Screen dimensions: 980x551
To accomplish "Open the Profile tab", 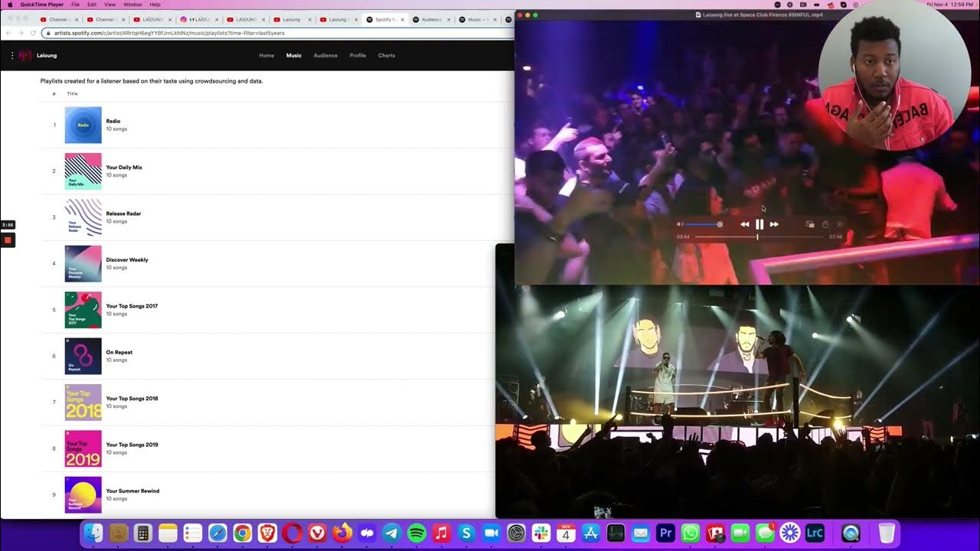I will pos(358,55).
